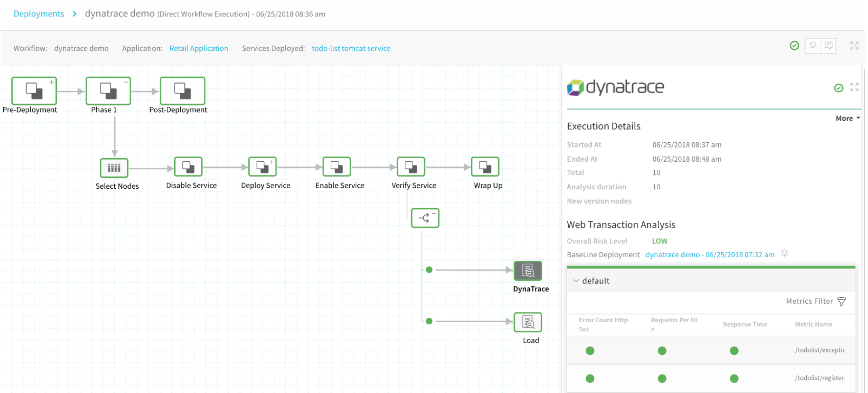
Task: Click response time dot for /todolist/register row
Action: pos(734,379)
